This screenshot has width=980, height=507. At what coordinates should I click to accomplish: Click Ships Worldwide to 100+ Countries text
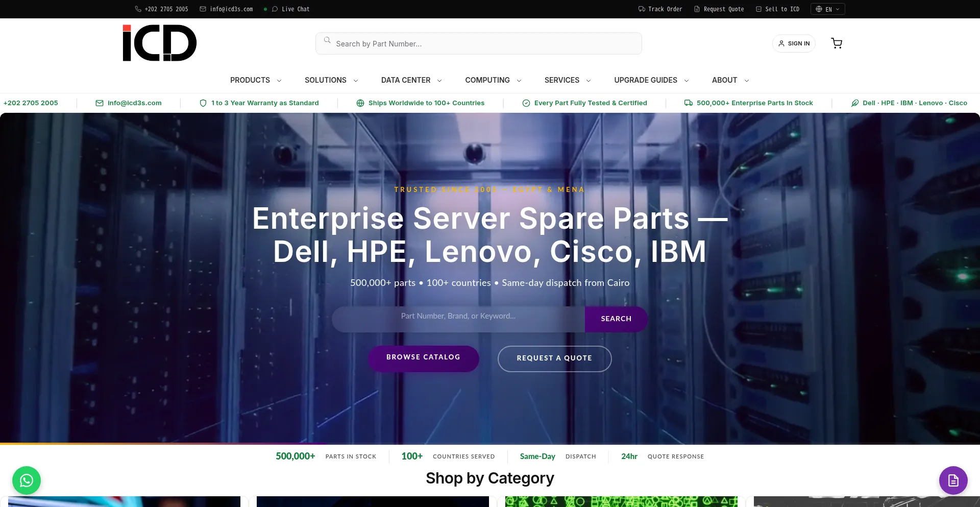point(426,103)
